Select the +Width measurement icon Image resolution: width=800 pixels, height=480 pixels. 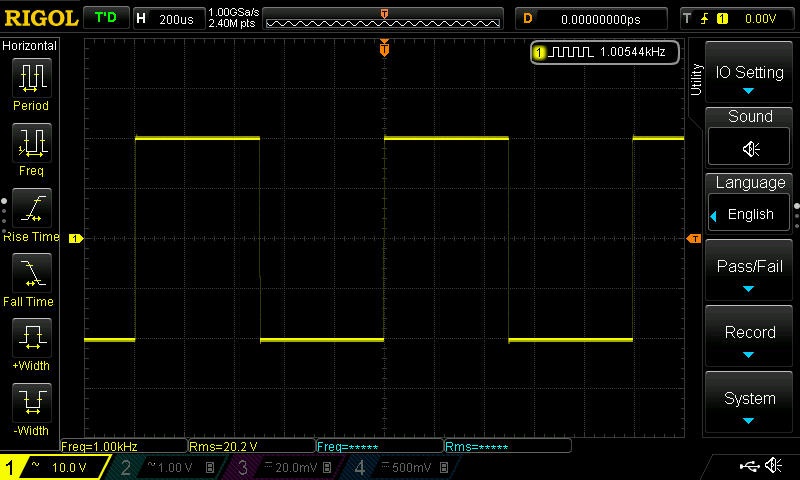(31, 341)
